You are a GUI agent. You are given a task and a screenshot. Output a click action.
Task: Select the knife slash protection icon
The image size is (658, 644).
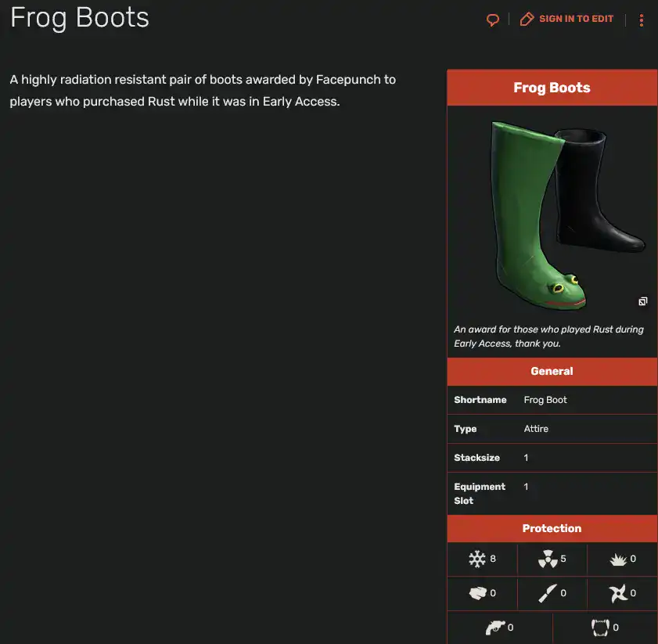click(x=548, y=593)
